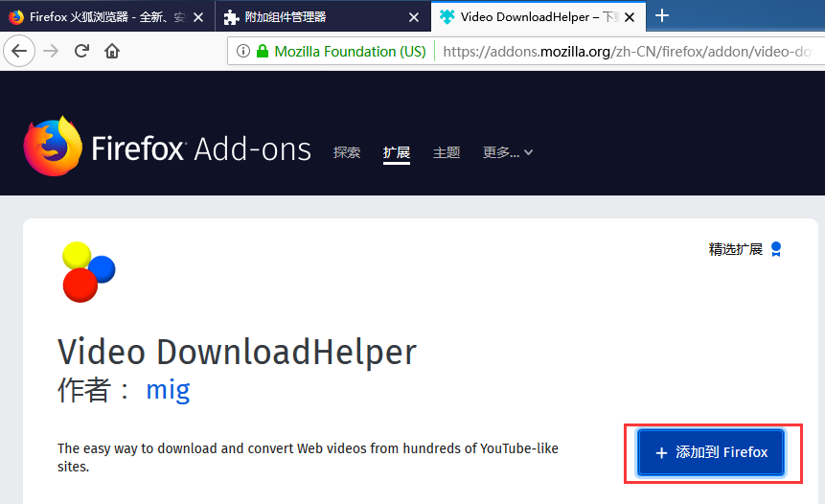Click the forward navigation arrow
The width and height of the screenshot is (825, 504).
click(51, 51)
